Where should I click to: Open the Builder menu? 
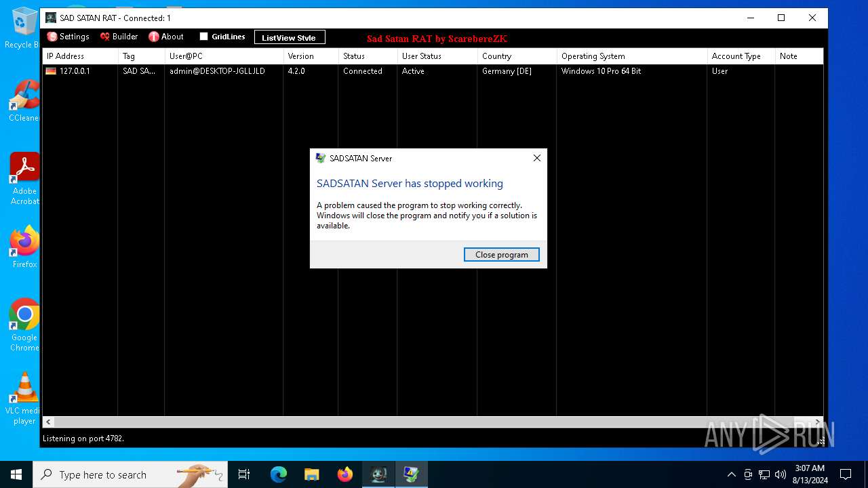119,37
